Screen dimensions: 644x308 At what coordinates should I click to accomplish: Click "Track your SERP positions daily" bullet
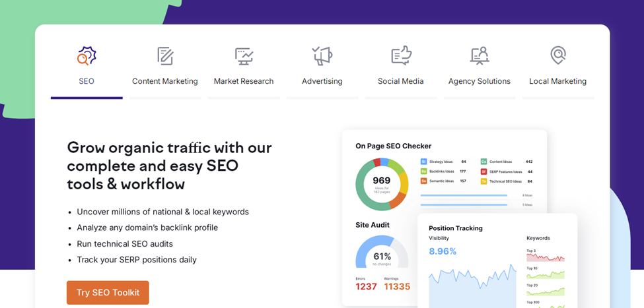[x=137, y=260]
